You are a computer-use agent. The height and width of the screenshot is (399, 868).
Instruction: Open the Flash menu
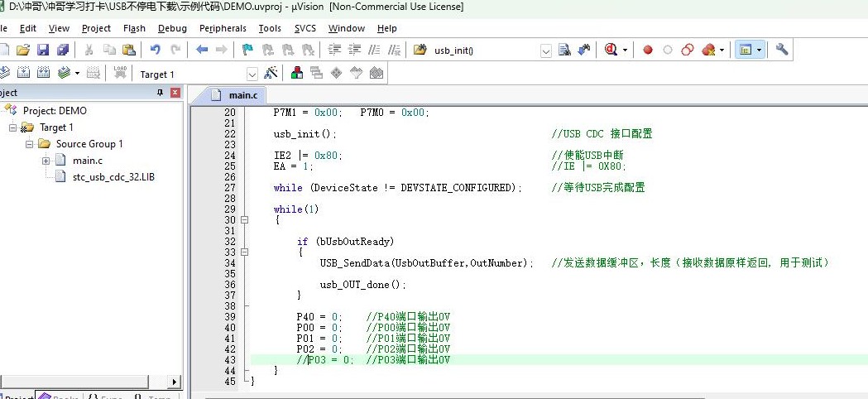(x=134, y=28)
